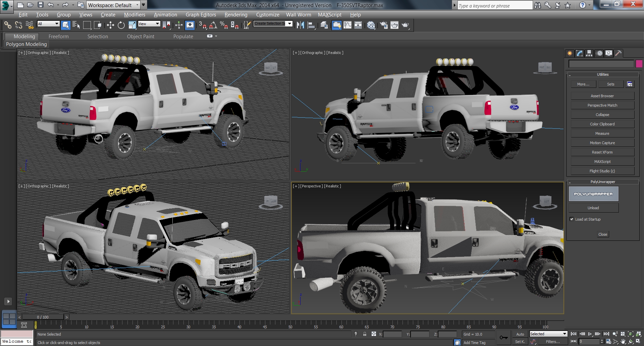
Task: Open the Layer Manager icon
Action: [x=324, y=25]
